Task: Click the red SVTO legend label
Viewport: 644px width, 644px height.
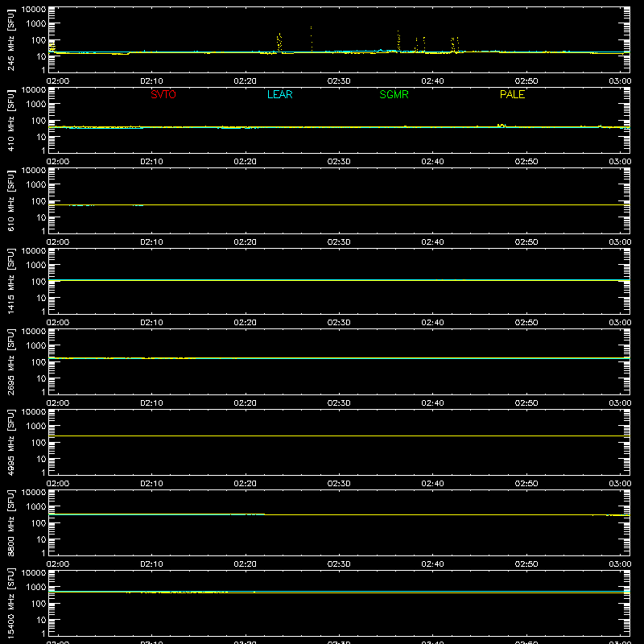Action: (163, 94)
